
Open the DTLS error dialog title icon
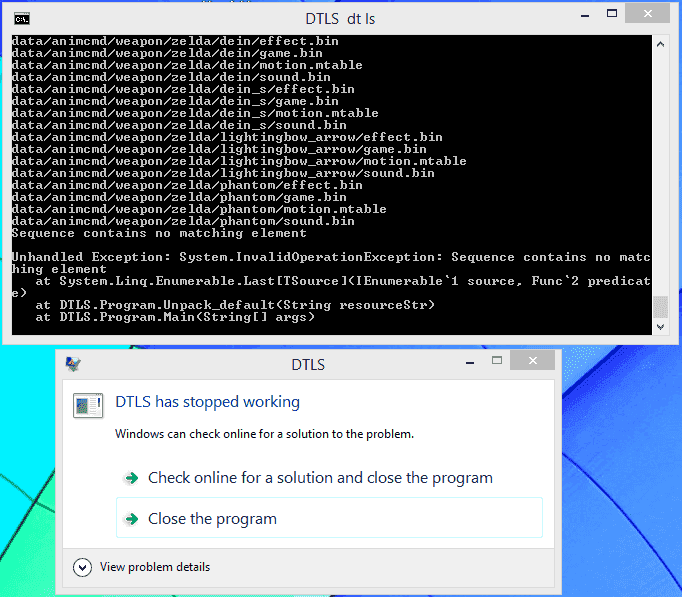(x=73, y=364)
